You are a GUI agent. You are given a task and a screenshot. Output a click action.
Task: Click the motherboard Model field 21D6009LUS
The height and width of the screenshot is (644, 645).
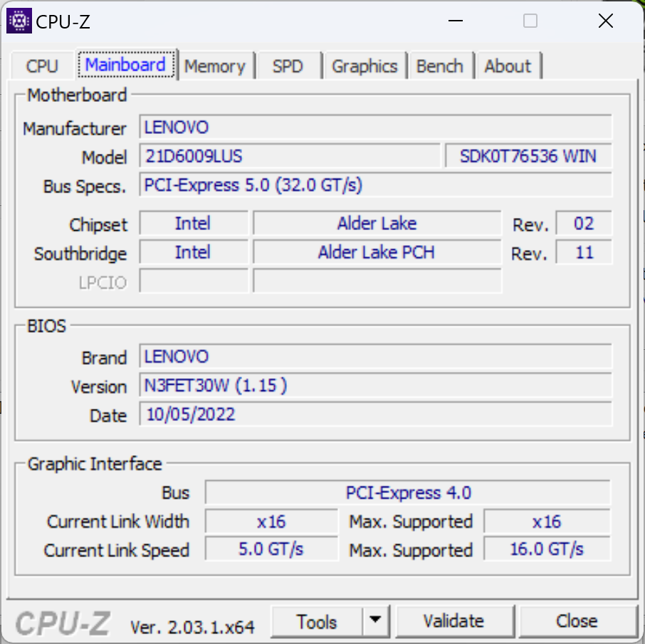pyautogui.click(x=290, y=156)
